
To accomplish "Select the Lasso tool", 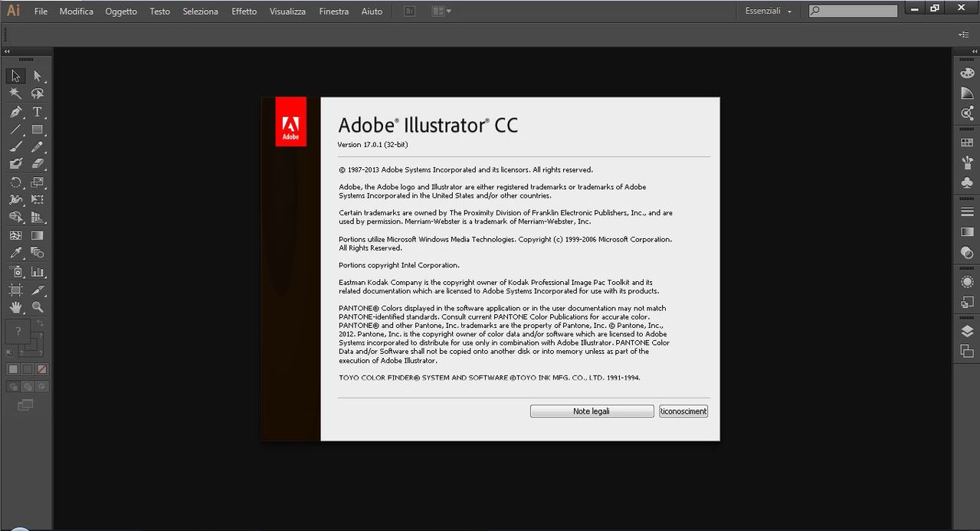I will click(37, 93).
